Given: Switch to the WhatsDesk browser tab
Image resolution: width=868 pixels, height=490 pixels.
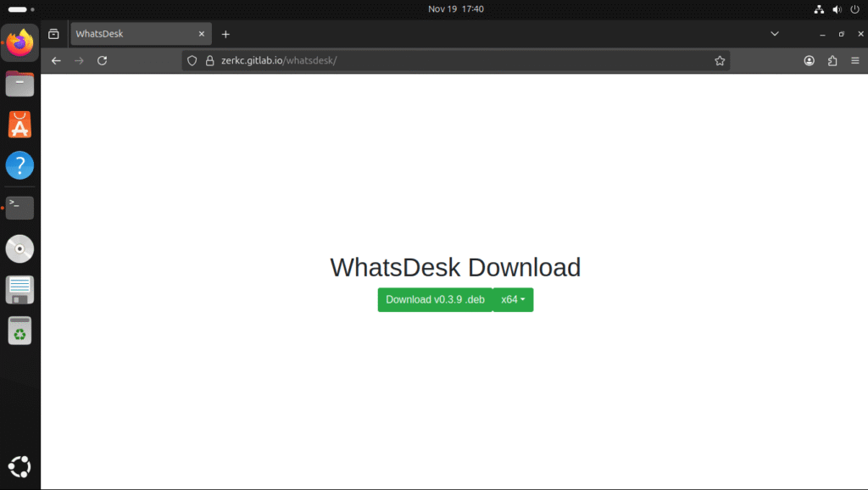Looking at the screenshot, I should tap(127, 34).
